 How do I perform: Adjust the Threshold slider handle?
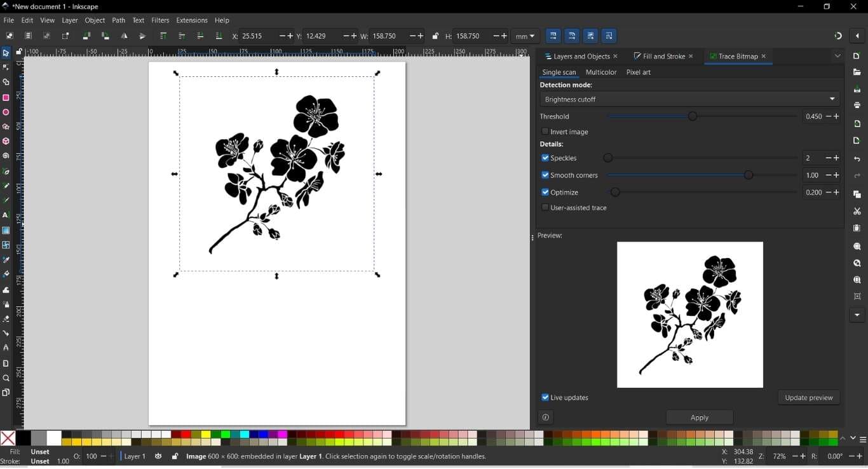(693, 116)
